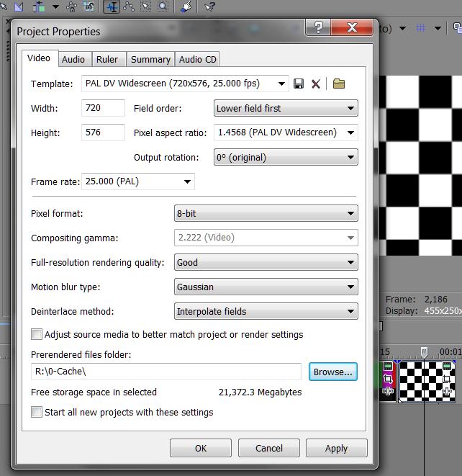Save the current template with disk icon
462x476 pixels.
click(299, 84)
